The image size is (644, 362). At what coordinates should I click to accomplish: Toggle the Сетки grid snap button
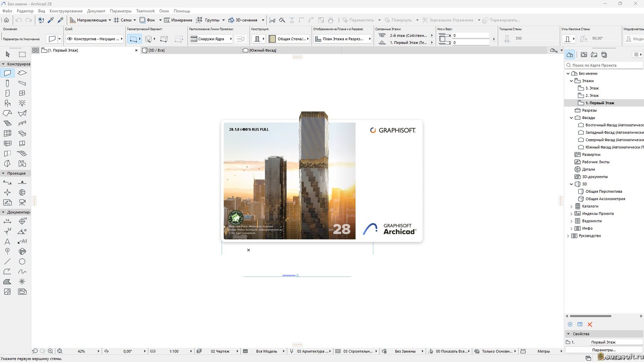click(123, 20)
